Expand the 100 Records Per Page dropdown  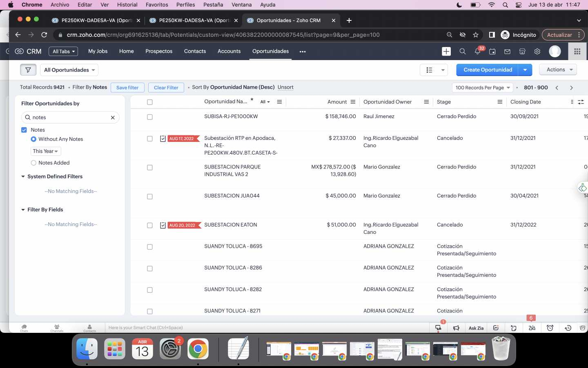(482, 88)
